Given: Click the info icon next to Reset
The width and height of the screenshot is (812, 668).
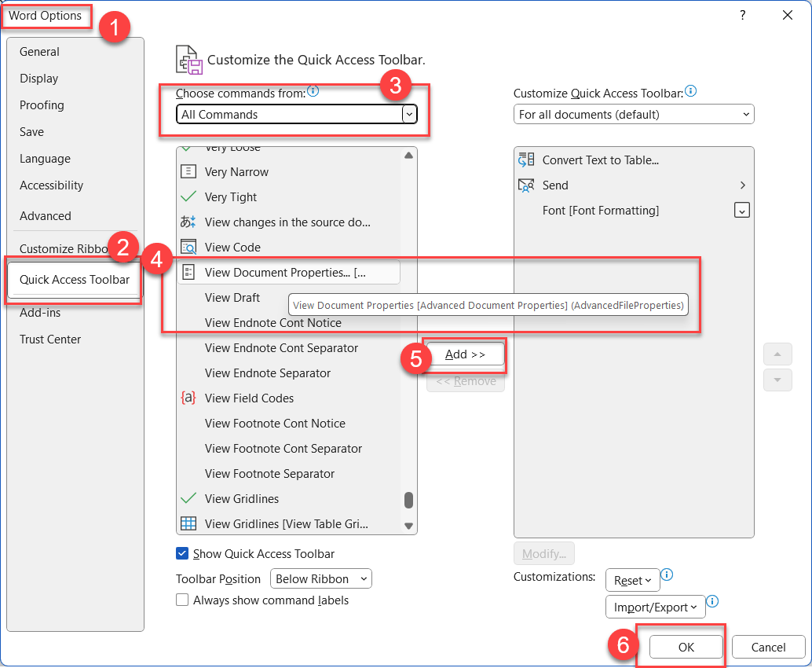Looking at the screenshot, I should [667, 574].
